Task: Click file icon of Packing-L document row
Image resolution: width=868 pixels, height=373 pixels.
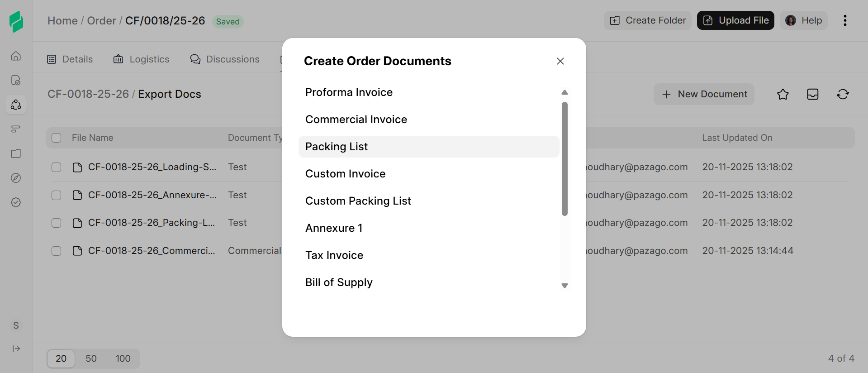Action: pos(77,223)
